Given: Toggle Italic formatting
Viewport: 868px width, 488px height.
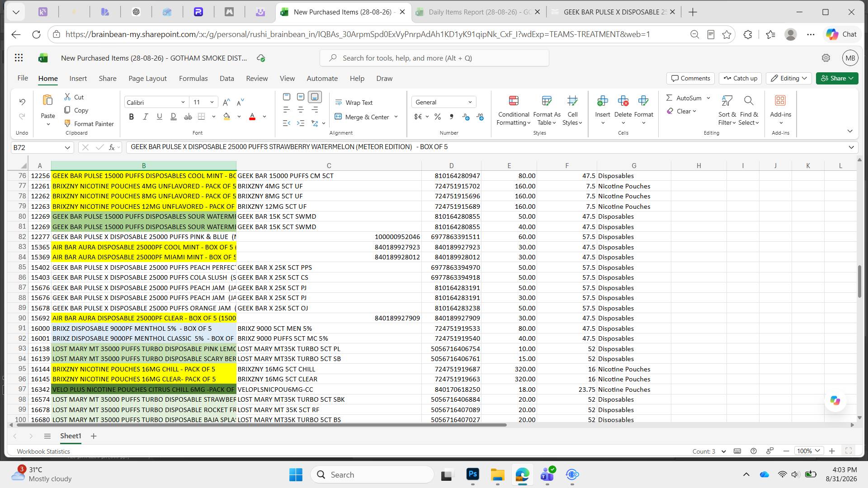Looking at the screenshot, I should coord(146,117).
